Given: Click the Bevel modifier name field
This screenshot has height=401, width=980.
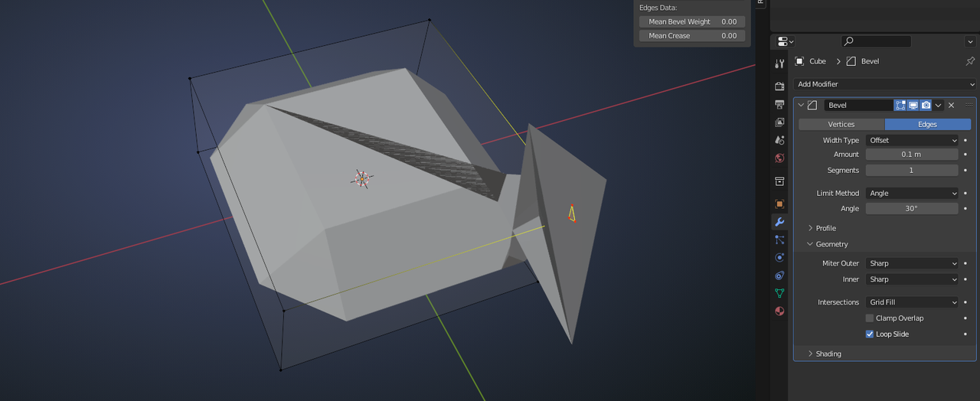Looking at the screenshot, I should (858, 105).
